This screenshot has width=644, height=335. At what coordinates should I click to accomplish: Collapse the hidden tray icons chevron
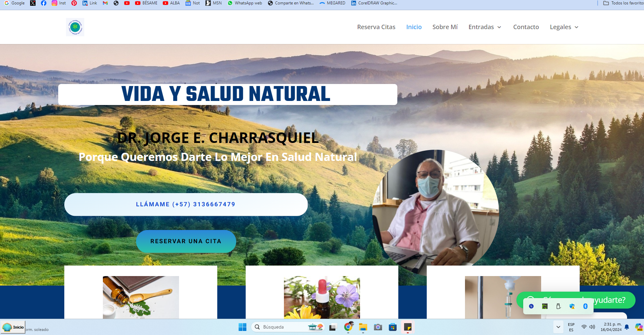(x=558, y=327)
